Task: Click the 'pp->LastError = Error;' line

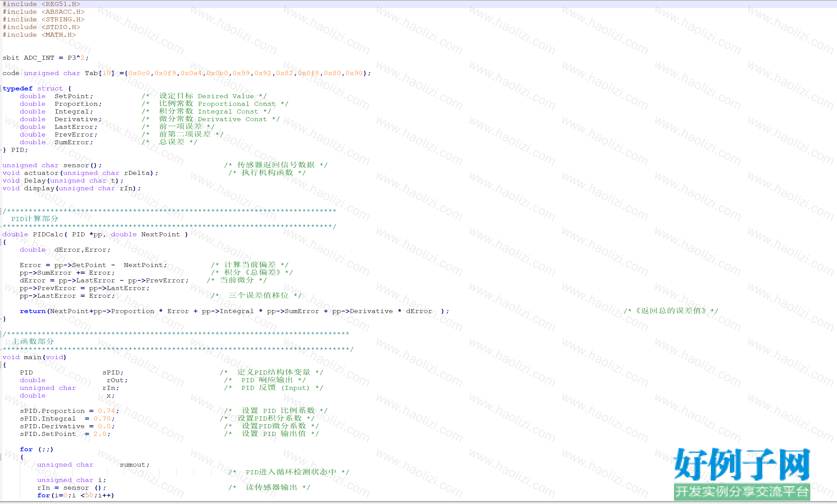Action: pos(67,296)
